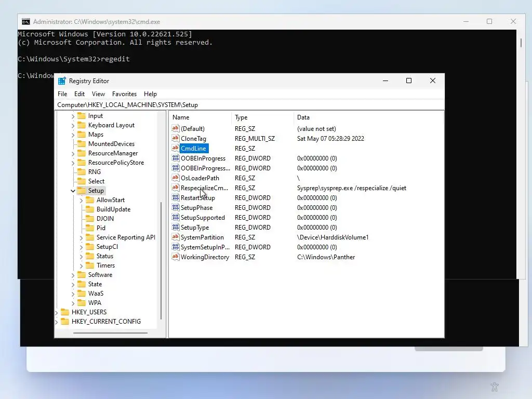The image size is (532, 399).
Task: Click the '\Device\HarddiskVolume1' data value
Action: tap(332, 237)
